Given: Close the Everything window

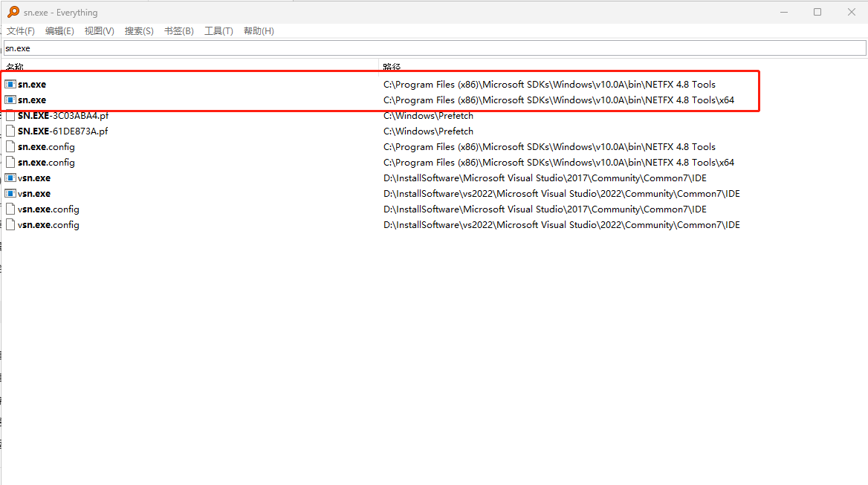Looking at the screenshot, I should (852, 12).
